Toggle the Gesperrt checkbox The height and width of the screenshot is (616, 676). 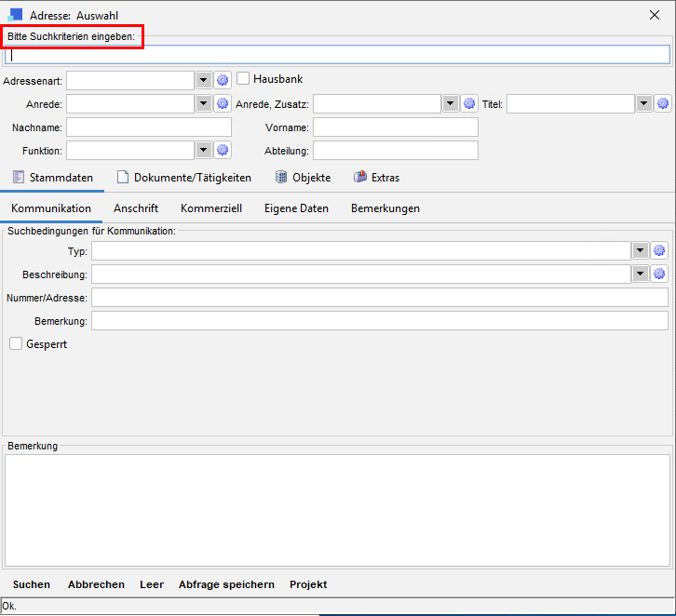coord(16,344)
